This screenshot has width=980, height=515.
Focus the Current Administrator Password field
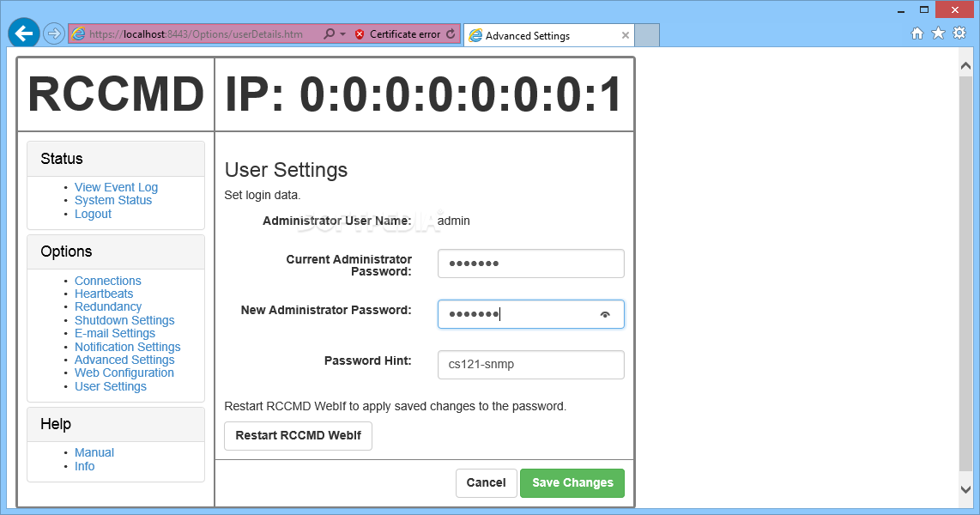click(530, 264)
